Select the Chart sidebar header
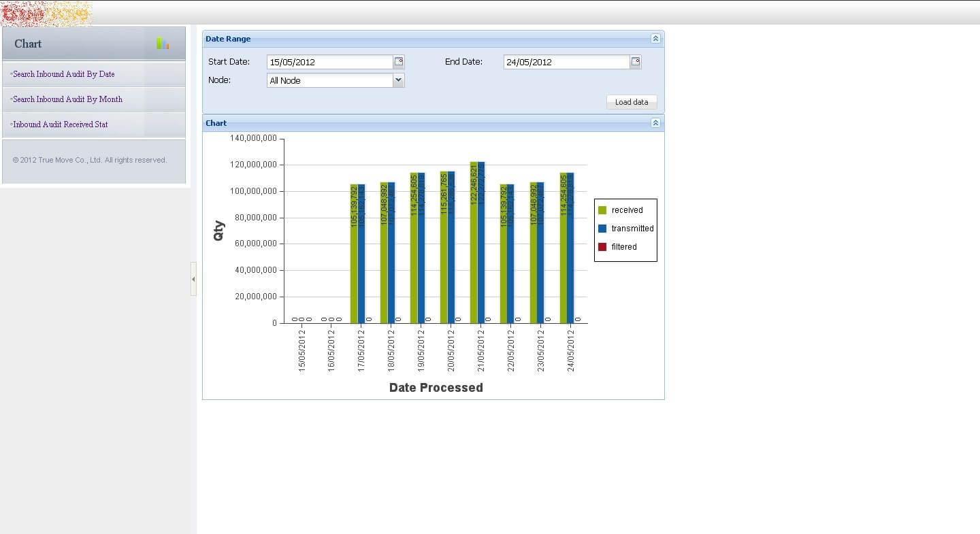Viewport: 980px width, 534px height. 94,44
